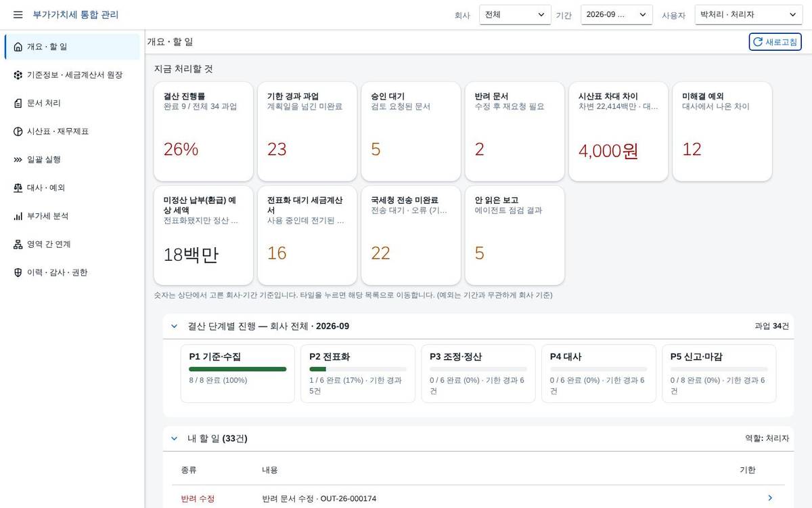Screen dimensions: 812x508
Task: Click the 부가세 분석 bar chart icon
Action: coord(18,216)
